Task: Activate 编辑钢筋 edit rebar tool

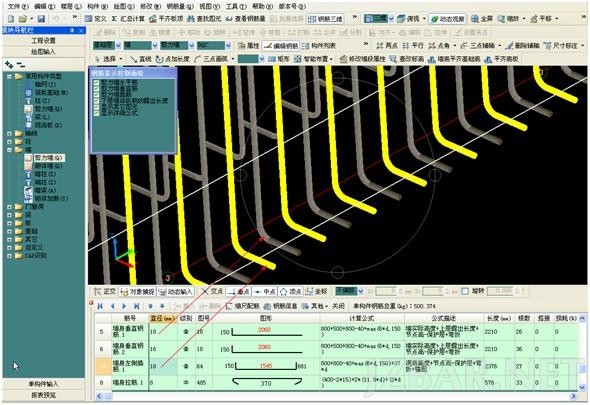Action: click(281, 46)
